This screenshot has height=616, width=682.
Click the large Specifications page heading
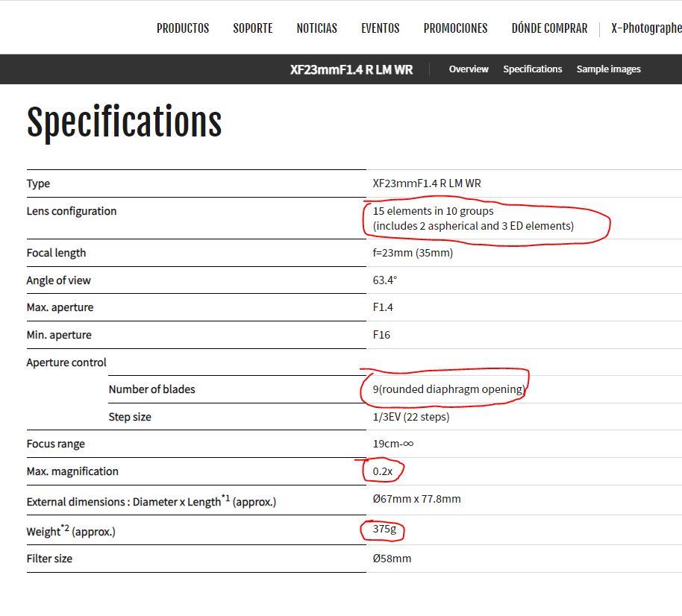[x=125, y=122]
